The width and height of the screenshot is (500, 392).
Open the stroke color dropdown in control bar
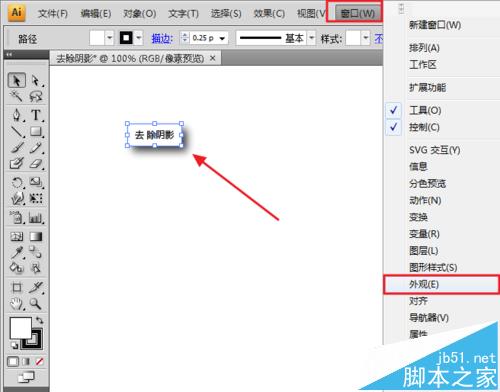[139, 38]
